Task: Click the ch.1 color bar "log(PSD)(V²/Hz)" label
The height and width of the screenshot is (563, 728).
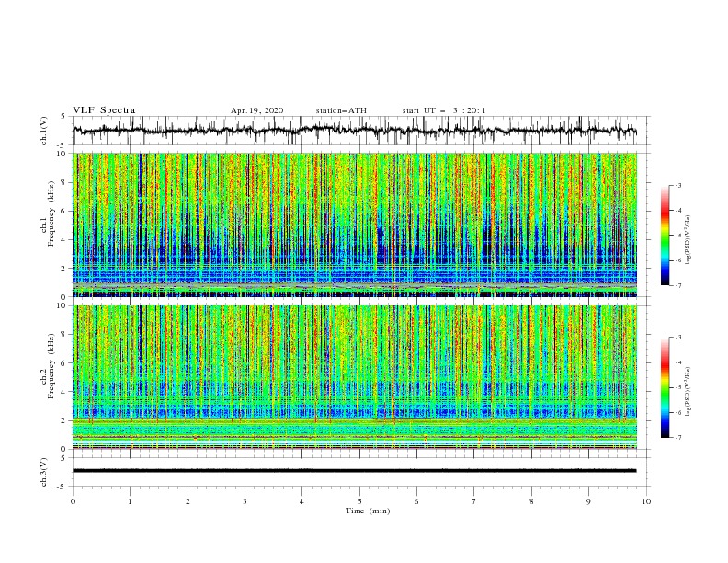Action: pyautogui.click(x=688, y=240)
